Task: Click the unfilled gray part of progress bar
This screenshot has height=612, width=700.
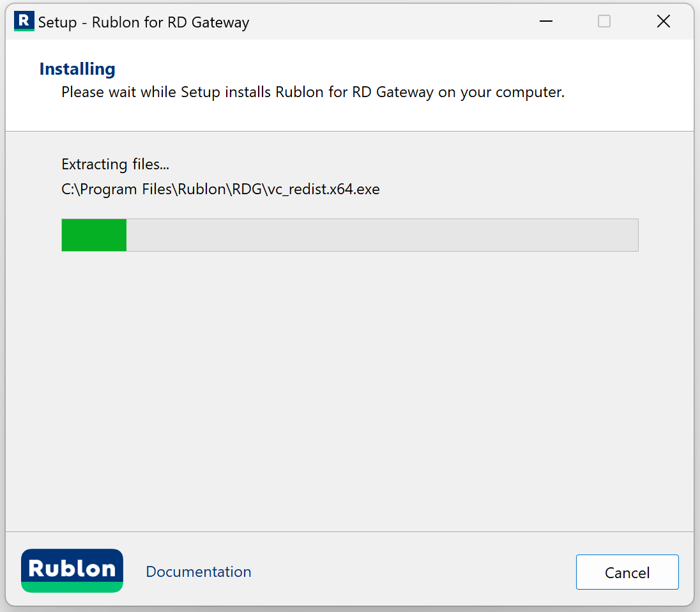Action: click(x=382, y=235)
